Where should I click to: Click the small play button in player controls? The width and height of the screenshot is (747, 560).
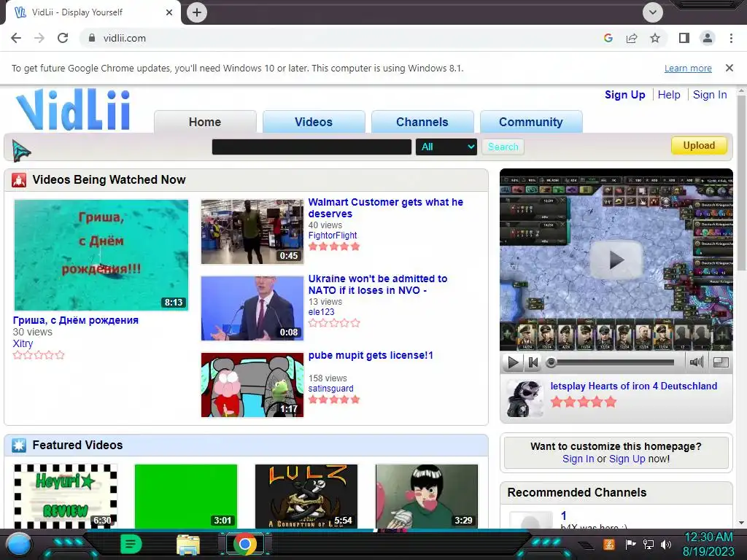pos(513,362)
